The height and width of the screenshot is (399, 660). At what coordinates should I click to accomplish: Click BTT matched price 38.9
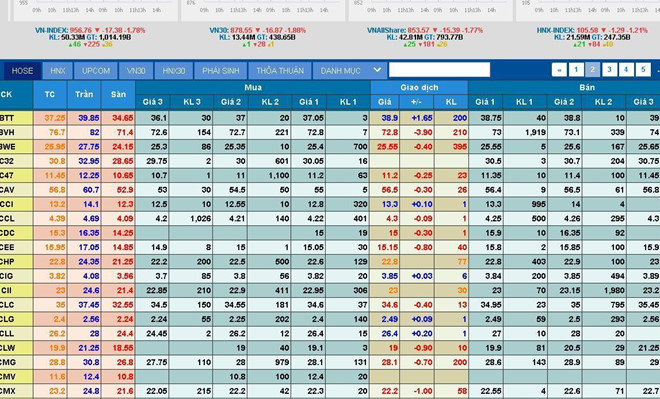[x=390, y=118]
